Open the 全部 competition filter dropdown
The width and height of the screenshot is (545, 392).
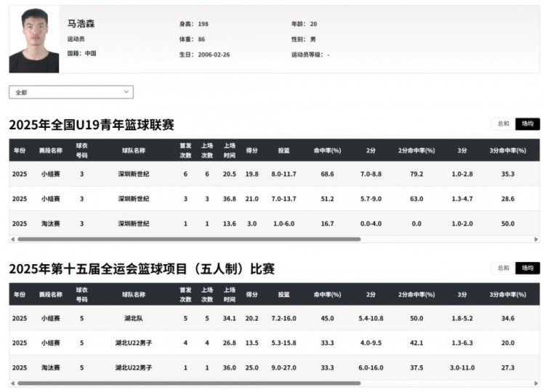pyautogui.click(x=70, y=92)
